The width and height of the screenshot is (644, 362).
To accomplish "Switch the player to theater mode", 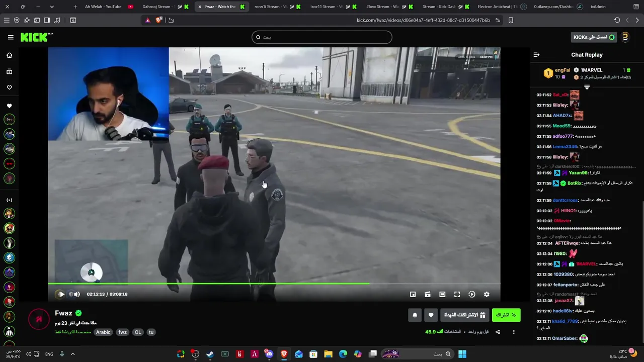I will pyautogui.click(x=442, y=294).
